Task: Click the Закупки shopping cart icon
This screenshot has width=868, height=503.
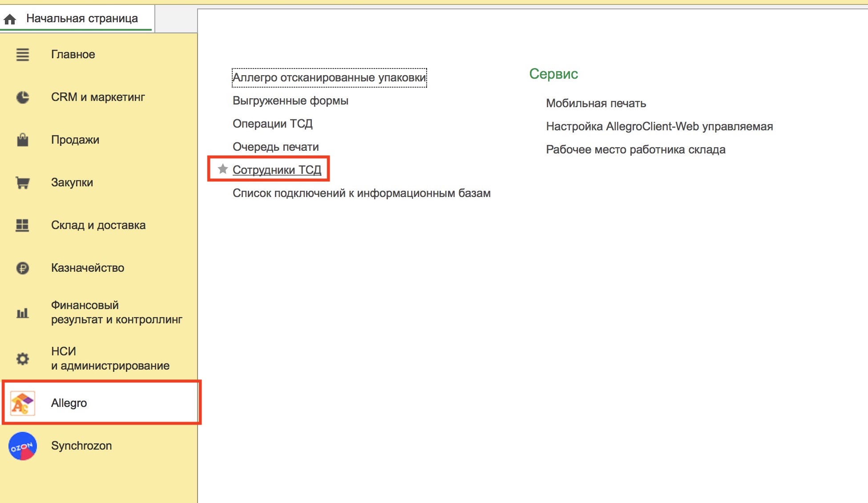Action: [23, 183]
